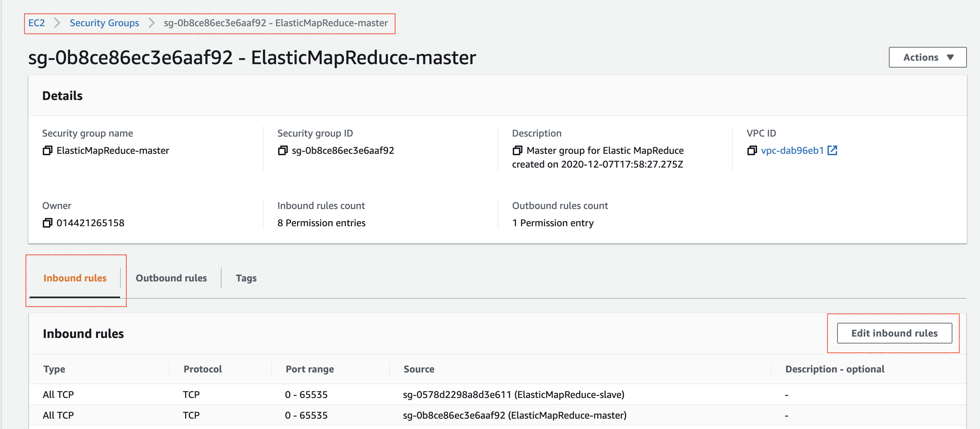
Task: Copy the security group ID sg-0b8ce86ec3e6aaf92
Action: point(282,150)
